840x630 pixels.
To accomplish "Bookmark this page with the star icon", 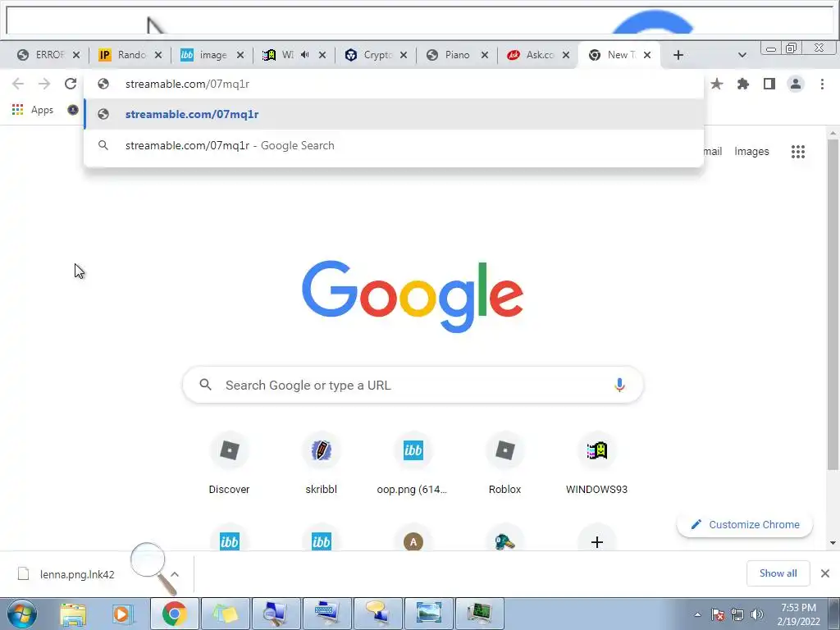I will pos(716,84).
